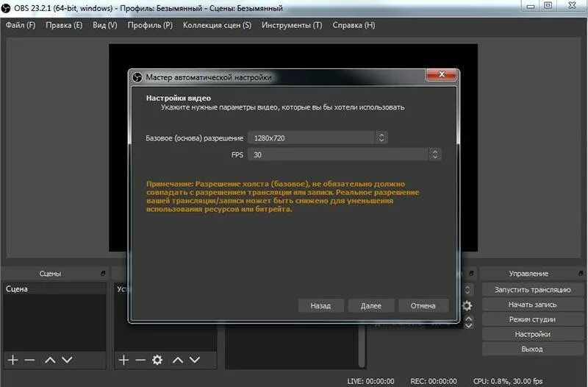Move source up with the Sources panel up arrow

(x=178, y=360)
